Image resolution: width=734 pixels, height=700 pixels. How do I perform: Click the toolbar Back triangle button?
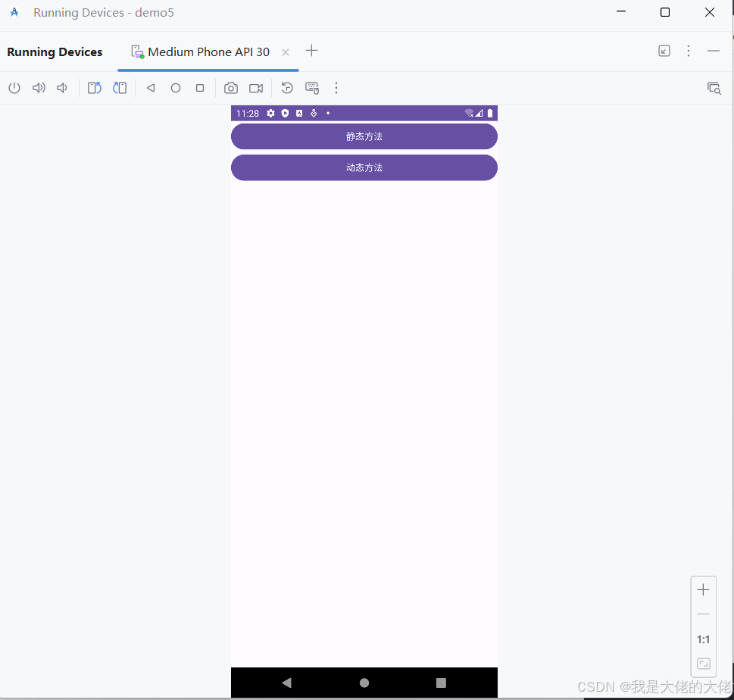(x=151, y=88)
